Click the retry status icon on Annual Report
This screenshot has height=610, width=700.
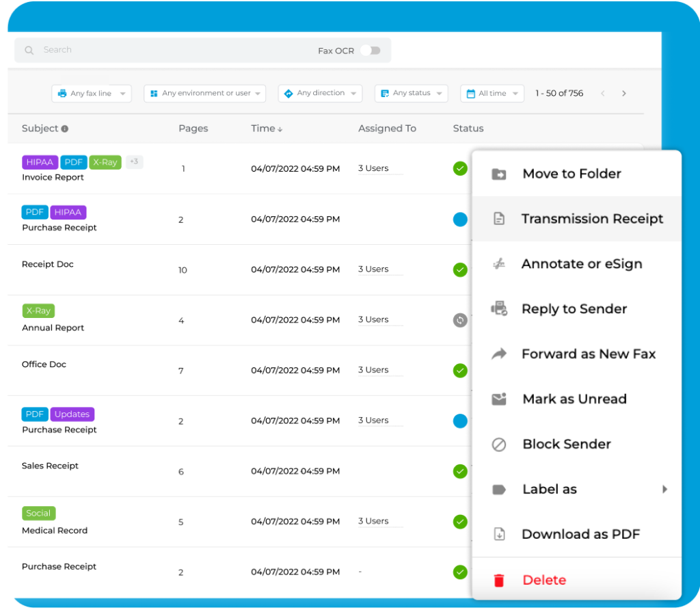pyautogui.click(x=460, y=320)
